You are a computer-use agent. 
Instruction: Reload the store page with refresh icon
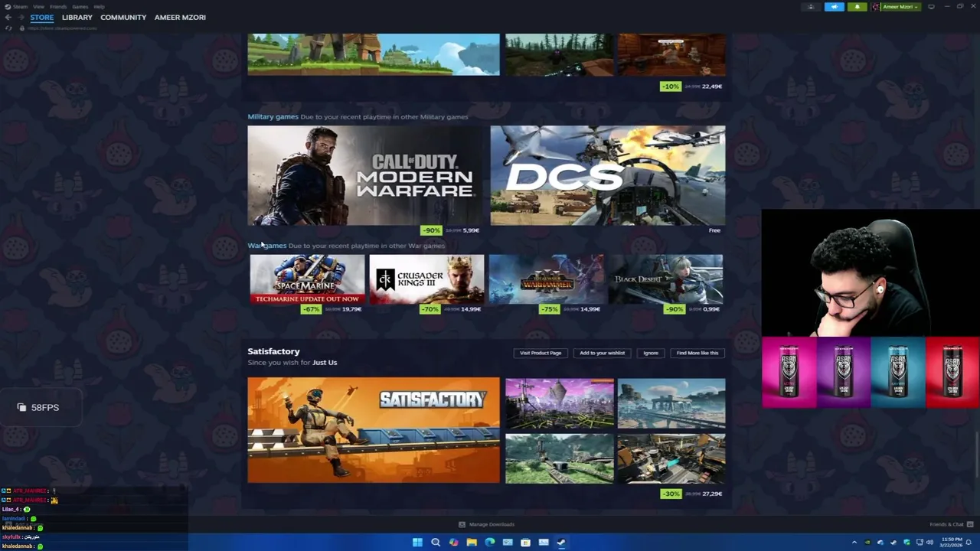(8, 28)
